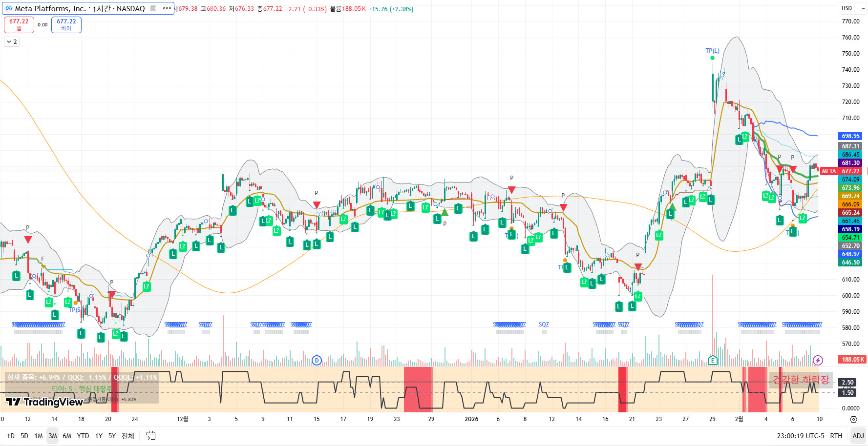Screen dimensions: 868x446
Task: Select the 6M time range
Action: [x=67, y=436]
